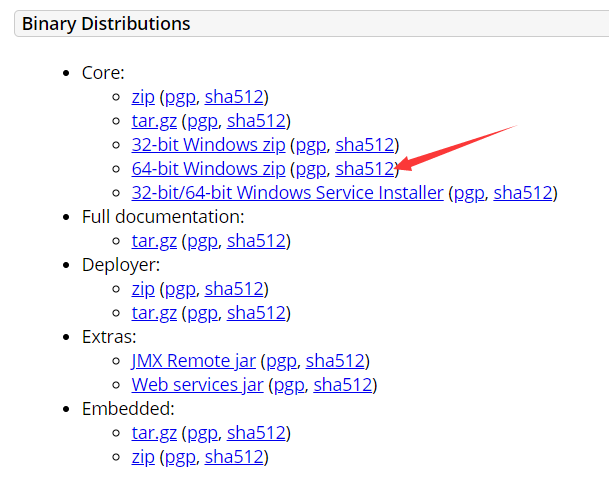Open the sha512 checksum for Core zip
Screen dimensions: 609x491
(x=234, y=97)
